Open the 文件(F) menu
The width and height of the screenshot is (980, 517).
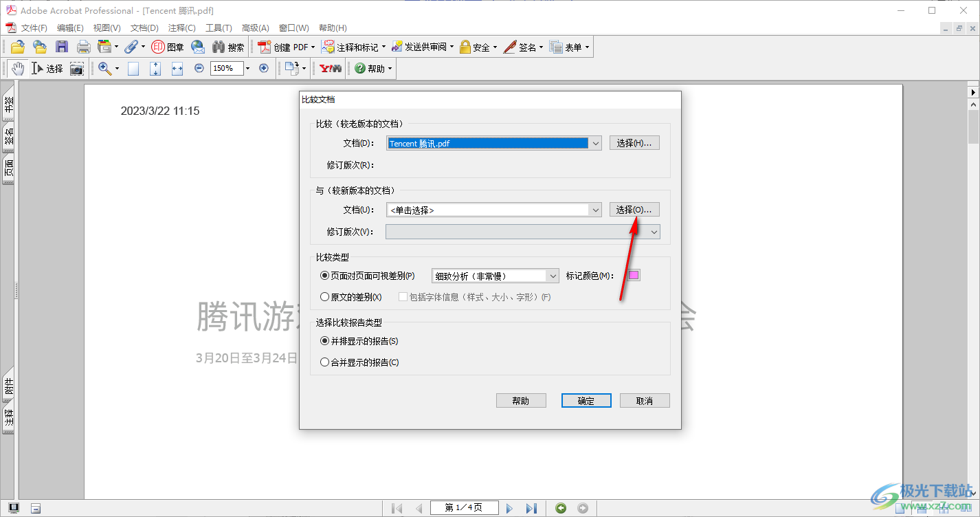(x=34, y=28)
